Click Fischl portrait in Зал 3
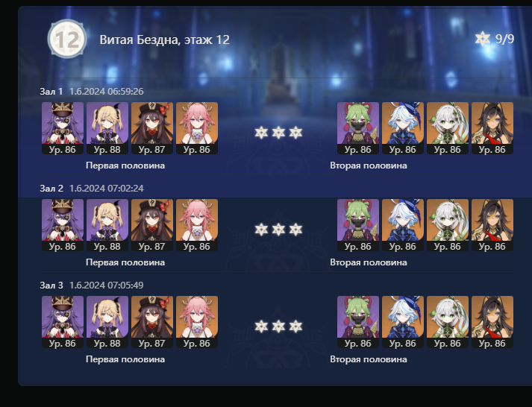The width and height of the screenshot is (532, 407). click(107, 322)
